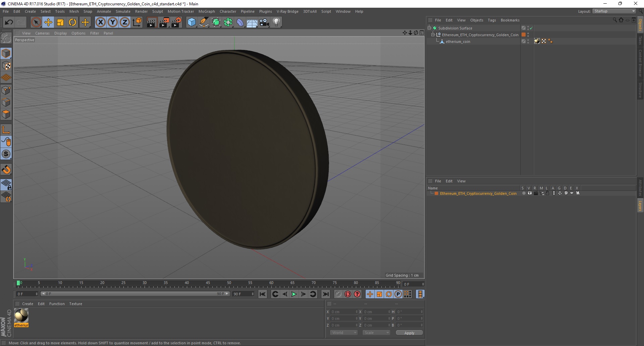This screenshot has height=346, width=644.
Task: Add a Camera object icon
Action: (264, 22)
